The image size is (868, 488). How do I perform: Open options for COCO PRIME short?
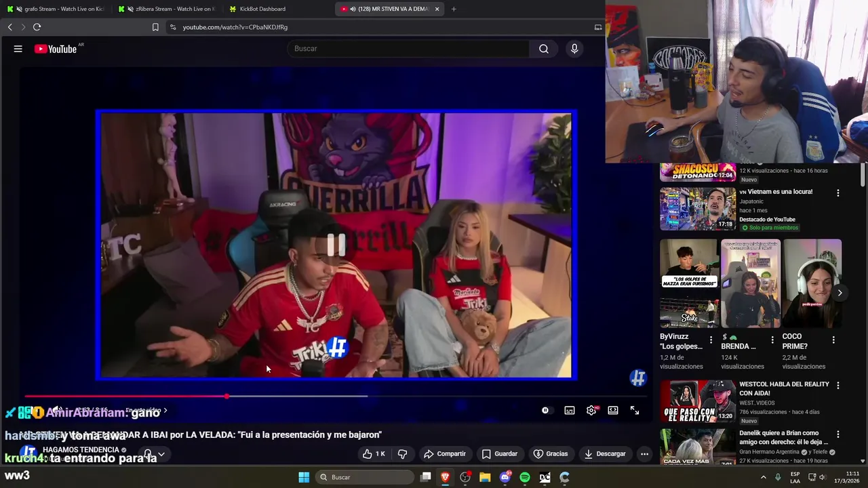click(x=833, y=340)
